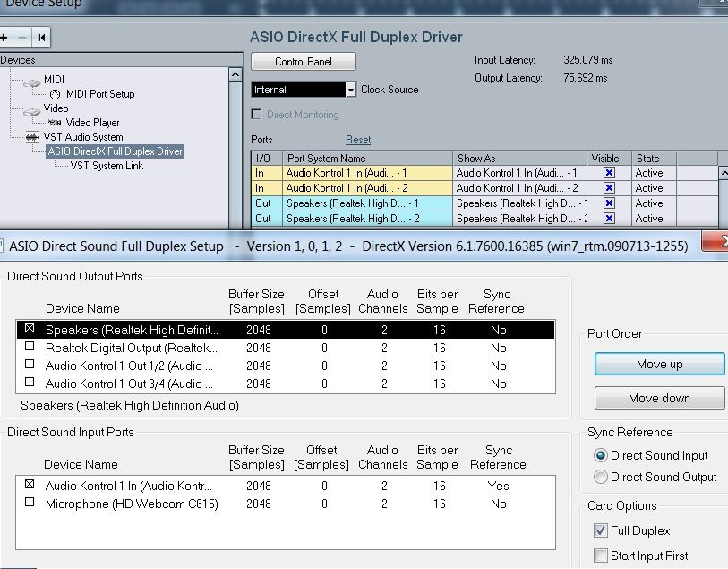Click the Video folder icon in Devices tree

tap(31, 111)
